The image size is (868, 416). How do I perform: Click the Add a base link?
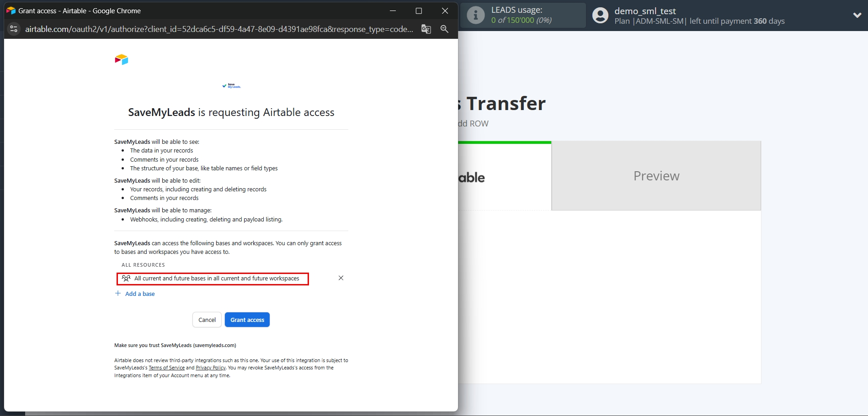point(140,294)
